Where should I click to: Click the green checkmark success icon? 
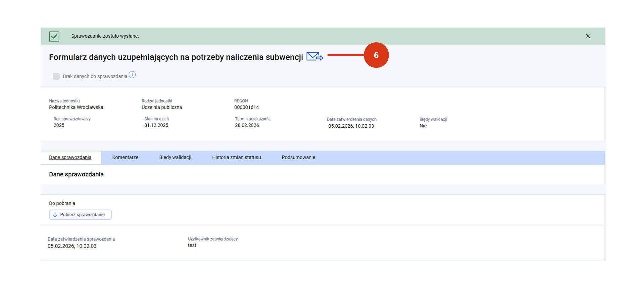click(x=54, y=36)
